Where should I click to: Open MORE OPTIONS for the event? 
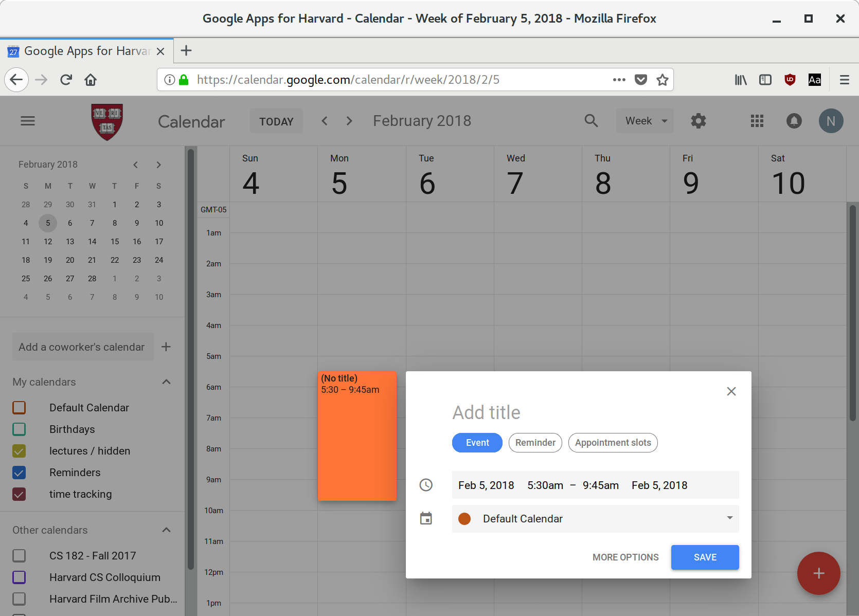click(625, 557)
